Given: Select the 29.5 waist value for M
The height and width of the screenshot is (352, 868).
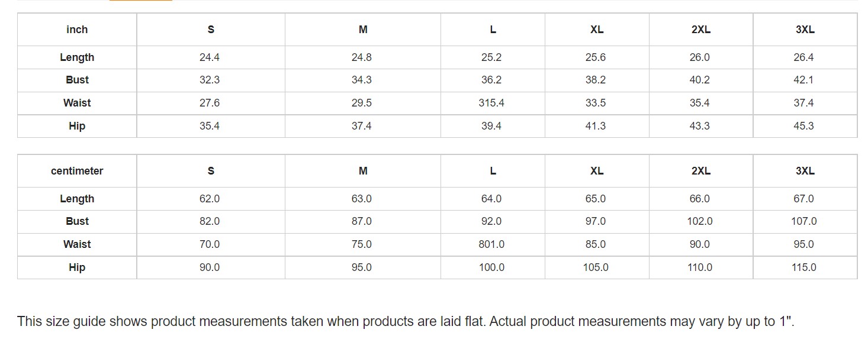Looking at the screenshot, I should pyautogui.click(x=362, y=103).
